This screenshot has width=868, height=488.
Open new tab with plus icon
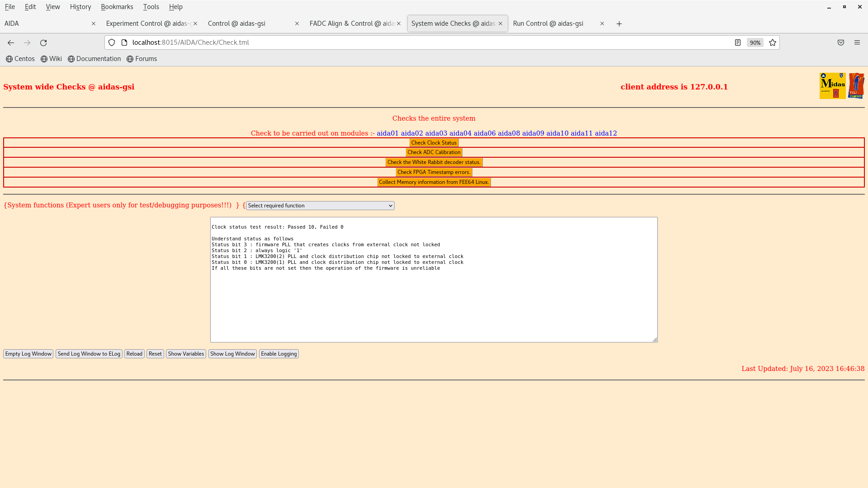619,23
